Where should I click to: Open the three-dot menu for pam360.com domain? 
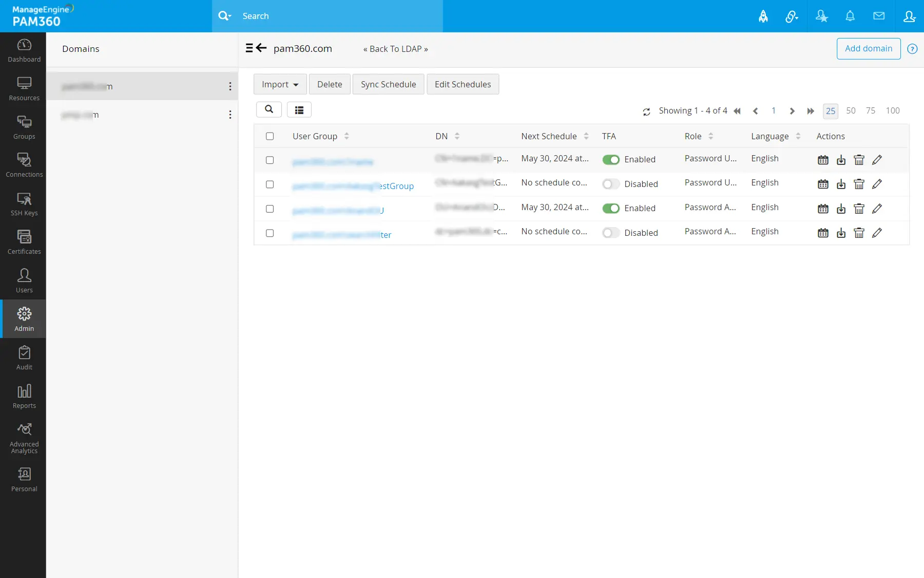230,86
